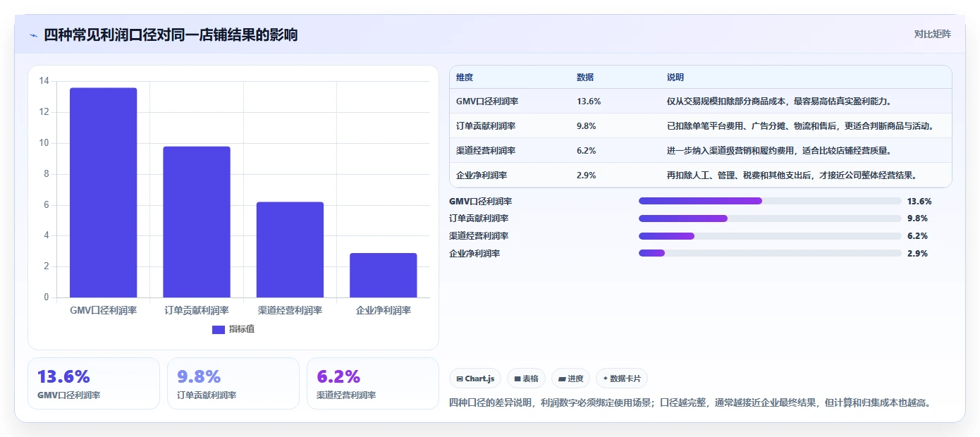The width and height of the screenshot is (980, 437).
Task: Click the 渠道经营利润率 bar in chart
Action: pyautogui.click(x=290, y=250)
